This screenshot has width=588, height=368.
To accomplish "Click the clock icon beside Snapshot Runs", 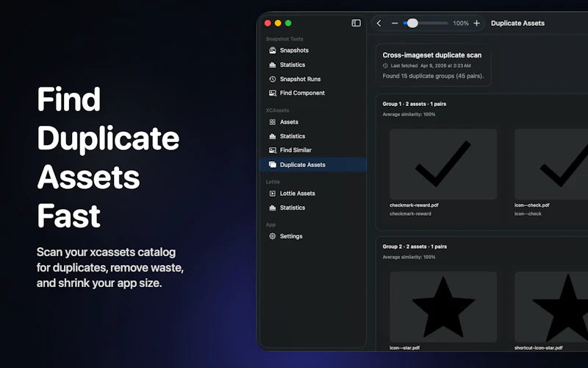I will [273, 79].
